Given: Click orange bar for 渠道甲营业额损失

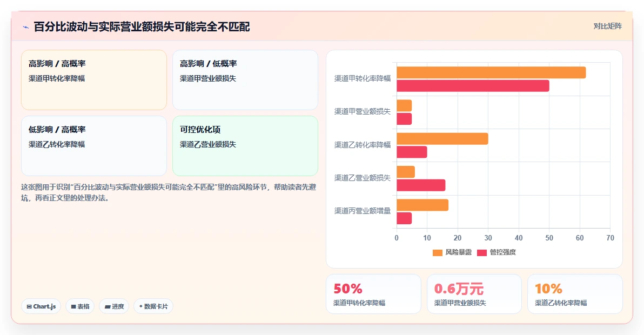Looking at the screenshot, I should point(404,105).
